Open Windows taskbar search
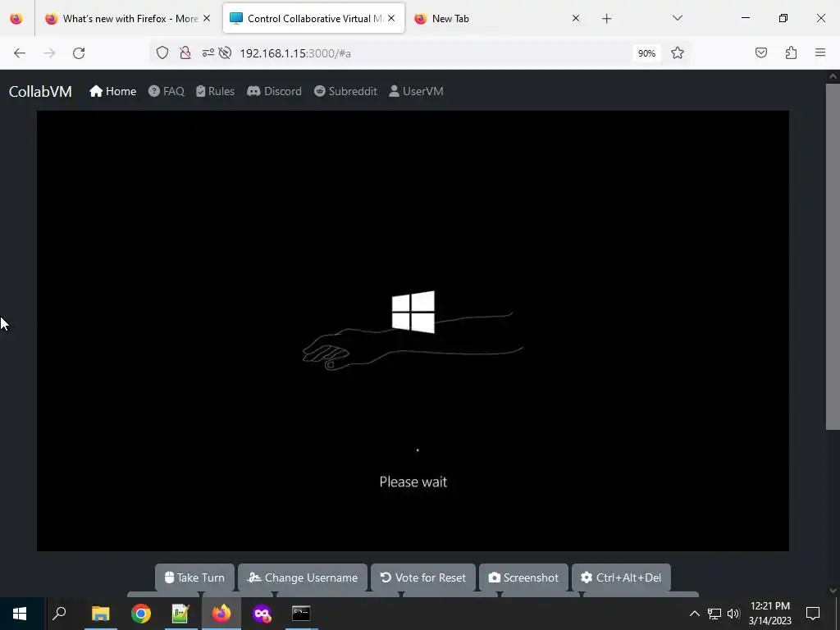The image size is (840, 630). 59,614
